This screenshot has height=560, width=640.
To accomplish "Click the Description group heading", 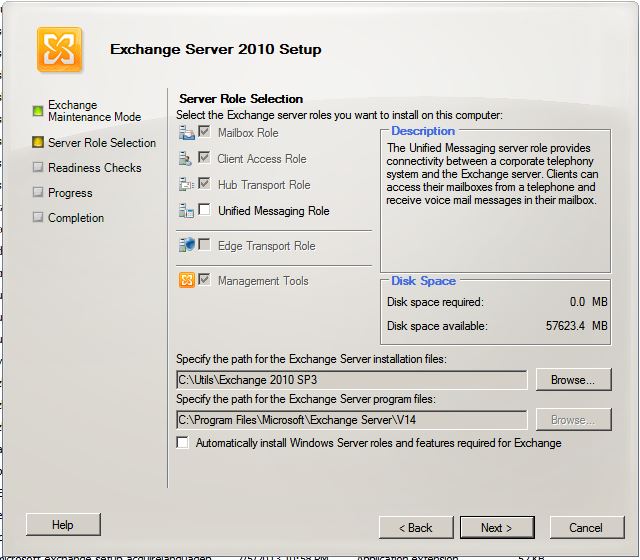I will click(423, 131).
